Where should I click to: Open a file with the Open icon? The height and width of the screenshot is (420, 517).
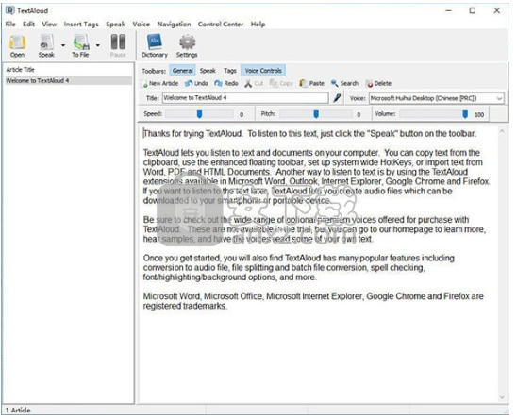coord(17,45)
